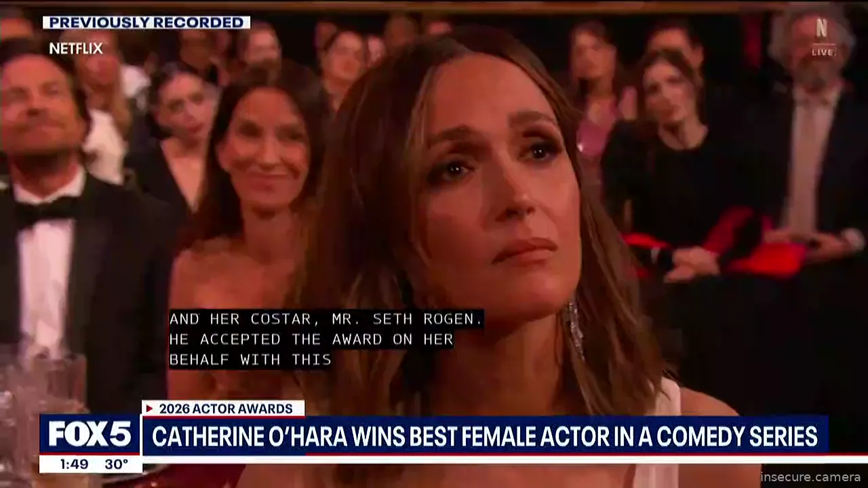Click the 2026 ACTOR AWARDS tag
This screenshot has height=488, width=868.
coord(223,409)
